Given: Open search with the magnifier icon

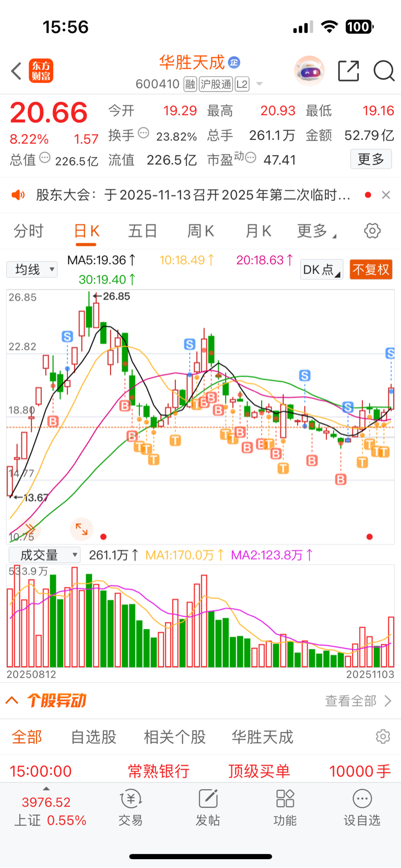Looking at the screenshot, I should point(384,71).
